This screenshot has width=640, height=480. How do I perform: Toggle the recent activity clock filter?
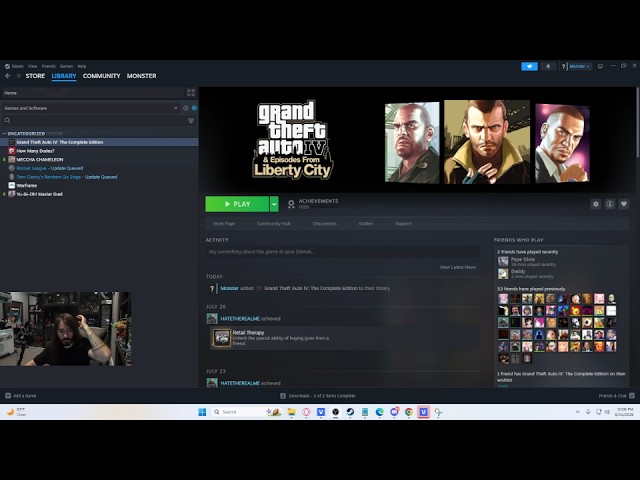tap(185, 108)
